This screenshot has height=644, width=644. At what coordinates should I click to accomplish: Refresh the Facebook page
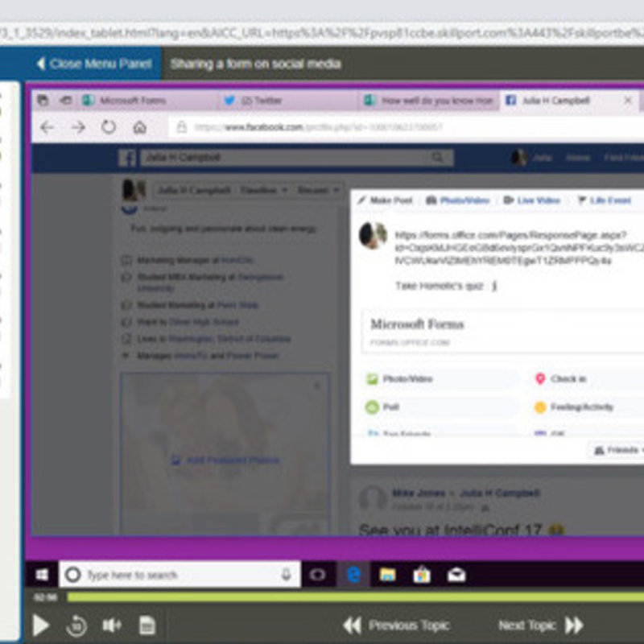pos(109,127)
